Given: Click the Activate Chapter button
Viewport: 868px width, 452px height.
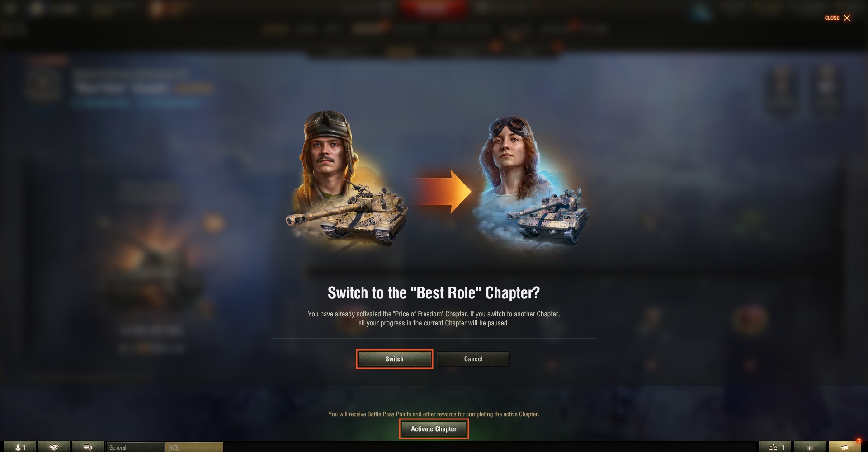Looking at the screenshot, I should point(434,429).
